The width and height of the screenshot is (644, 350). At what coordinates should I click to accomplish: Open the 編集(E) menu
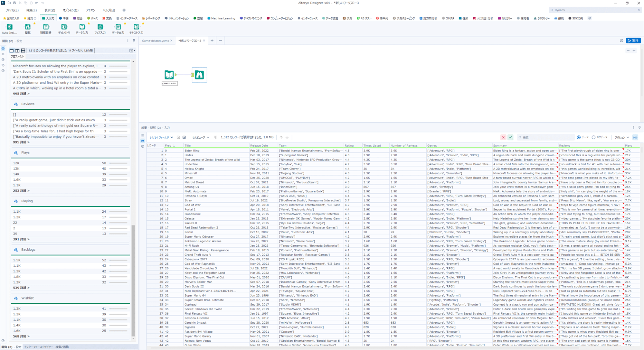[31, 10]
